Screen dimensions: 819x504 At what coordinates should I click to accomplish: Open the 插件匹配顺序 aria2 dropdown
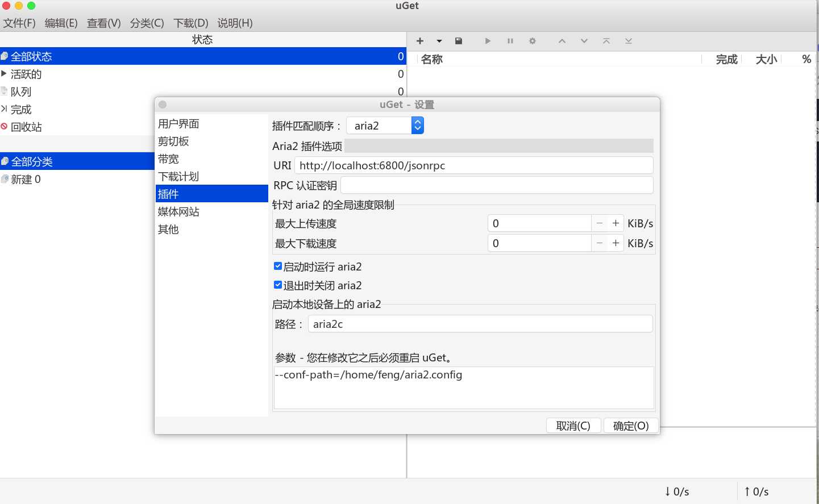click(385, 126)
